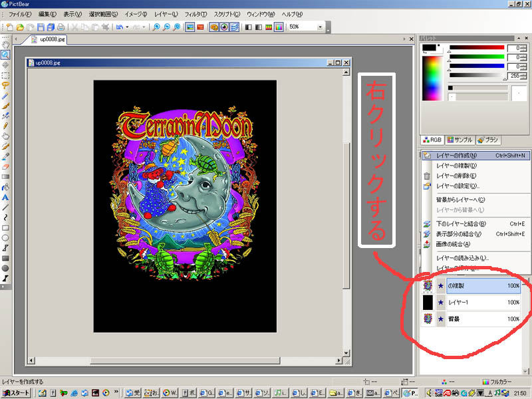Open the ファイル menu
The width and height of the screenshot is (532, 399).
click(x=20, y=14)
